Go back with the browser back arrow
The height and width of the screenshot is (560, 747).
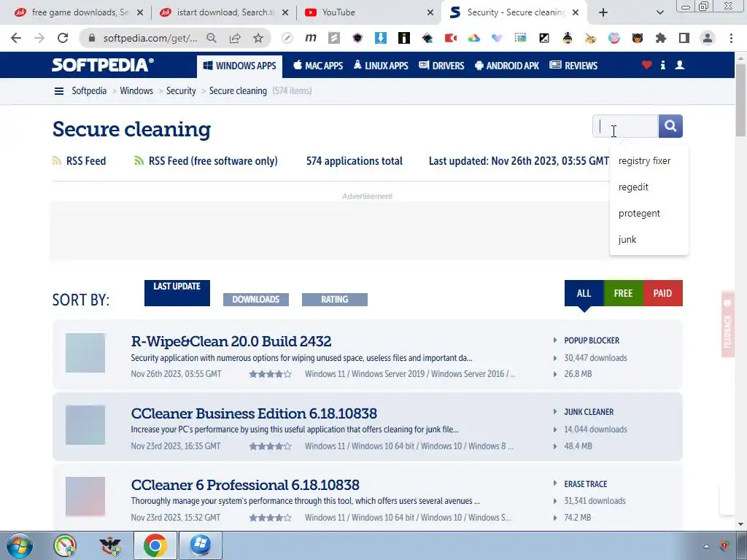tap(16, 38)
